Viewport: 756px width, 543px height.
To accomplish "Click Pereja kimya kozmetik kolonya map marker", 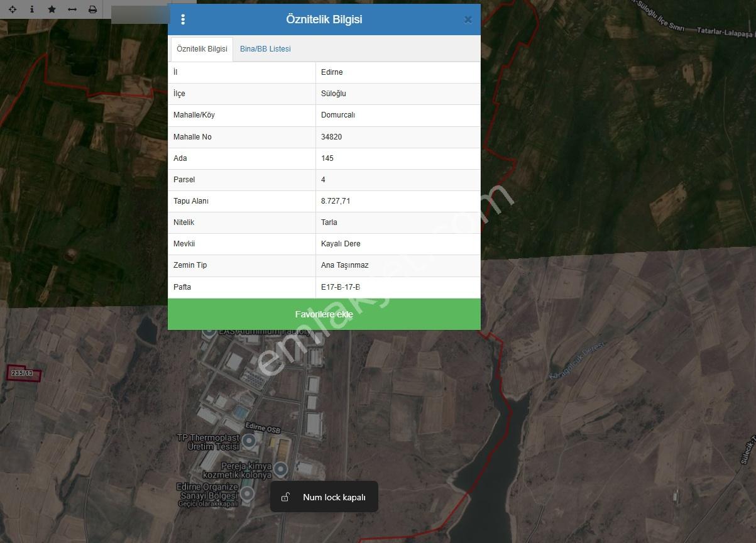I will [x=281, y=469].
